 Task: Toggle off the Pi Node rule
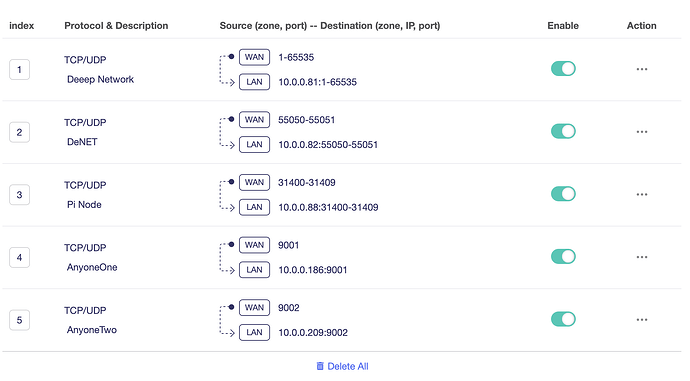tap(563, 194)
